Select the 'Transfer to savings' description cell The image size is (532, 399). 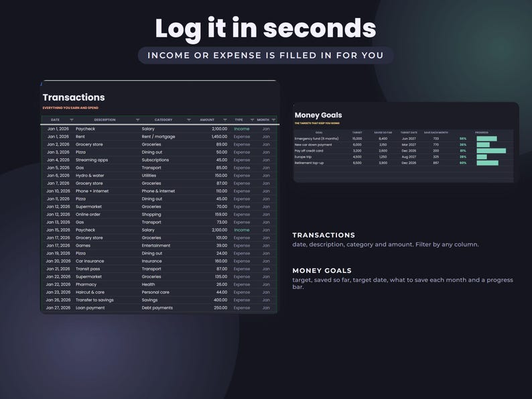(x=94, y=300)
